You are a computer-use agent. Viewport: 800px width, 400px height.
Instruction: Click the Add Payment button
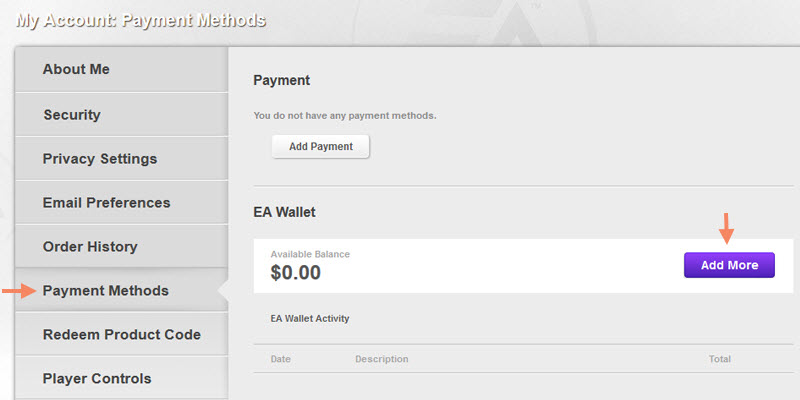pos(321,146)
